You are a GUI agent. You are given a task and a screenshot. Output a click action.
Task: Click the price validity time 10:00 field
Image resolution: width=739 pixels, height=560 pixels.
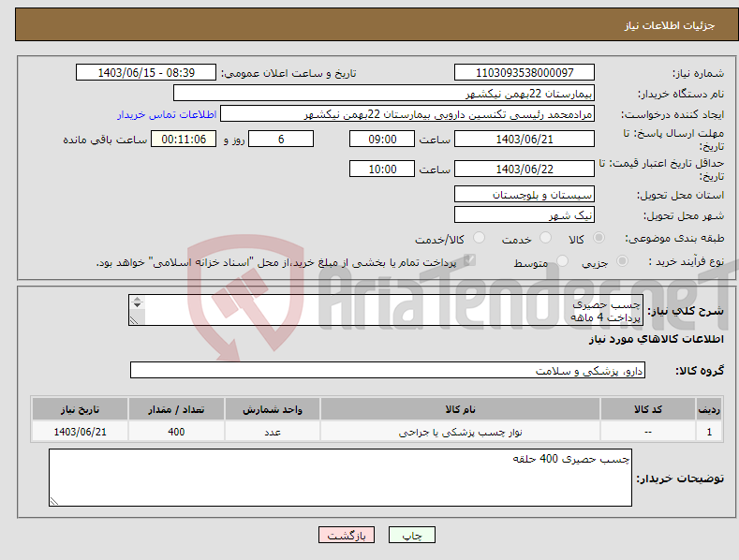pos(382,169)
